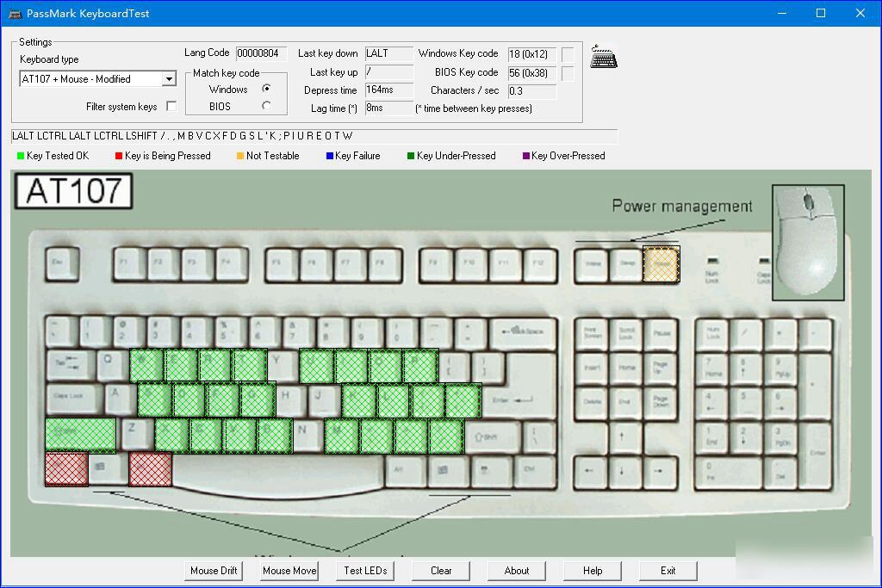The width and height of the screenshot is (882, 588).
Task: Click the Tab key on the keyboard image
Action: coord(69,365)
